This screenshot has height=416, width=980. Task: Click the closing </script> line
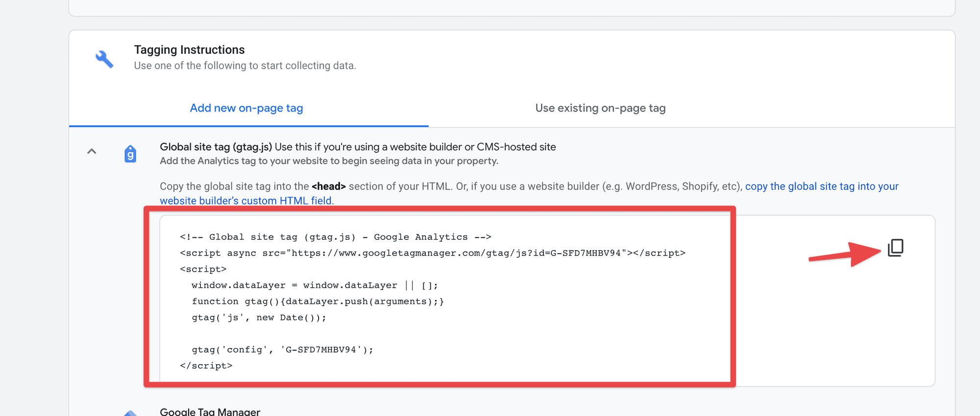(206, 366)
